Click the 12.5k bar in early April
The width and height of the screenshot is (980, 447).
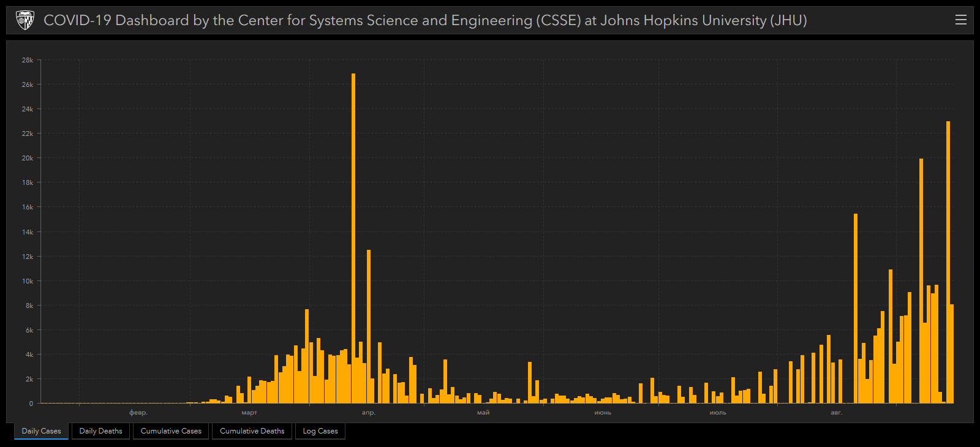[369, 326]
